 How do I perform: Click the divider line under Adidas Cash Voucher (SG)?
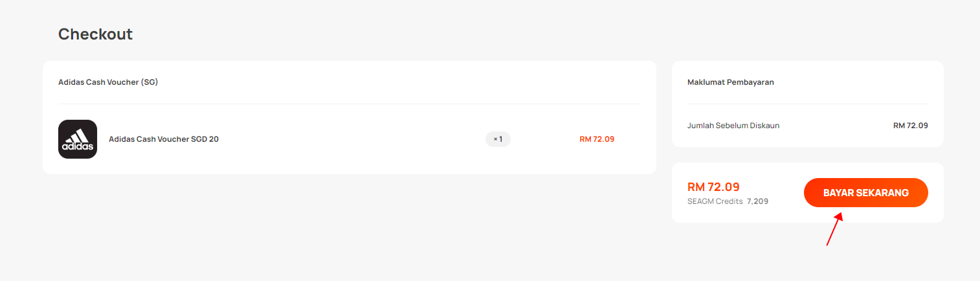click(x=350, y=104)
